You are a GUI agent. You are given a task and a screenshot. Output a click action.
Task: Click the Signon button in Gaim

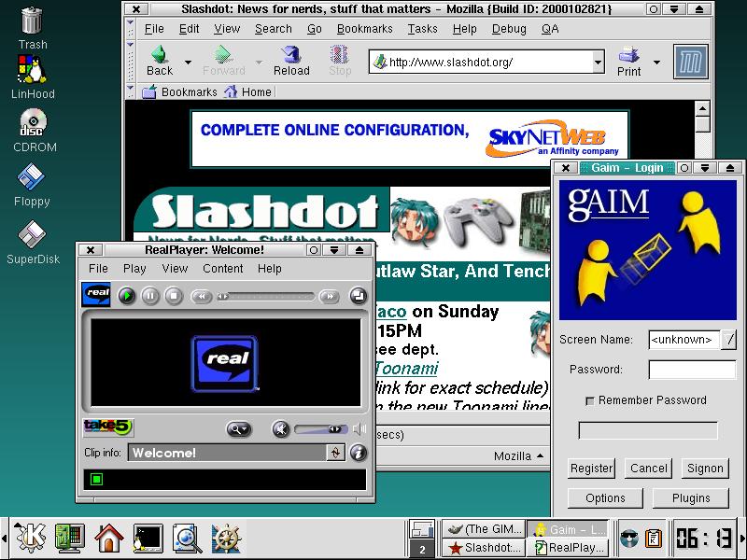pyautogui.click(x=705, y=469)
